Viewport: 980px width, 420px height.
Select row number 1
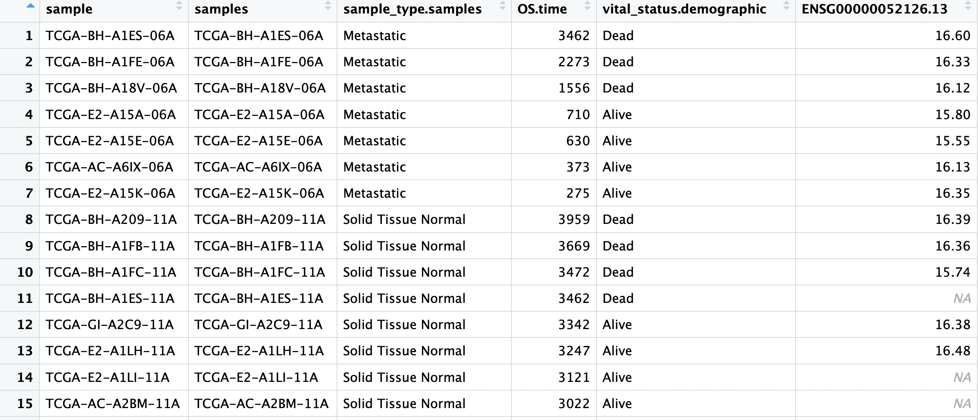pyautogui.click(x=29, y=36)
